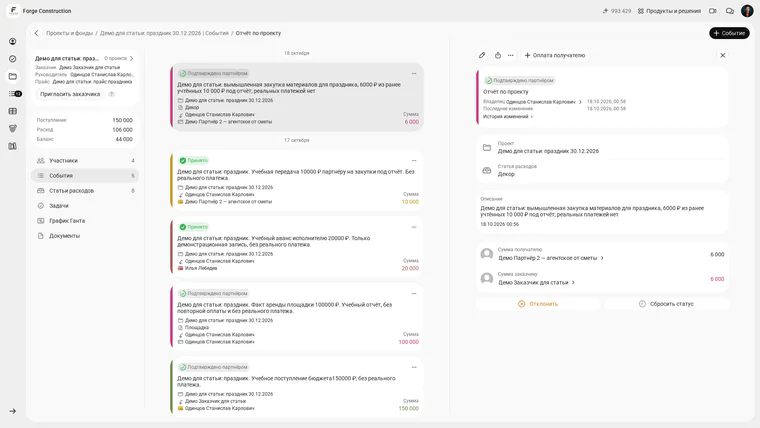Screen dimensions: 760x428
Task: Click Сбросить статус button
Action: click(x=666, y=304)
